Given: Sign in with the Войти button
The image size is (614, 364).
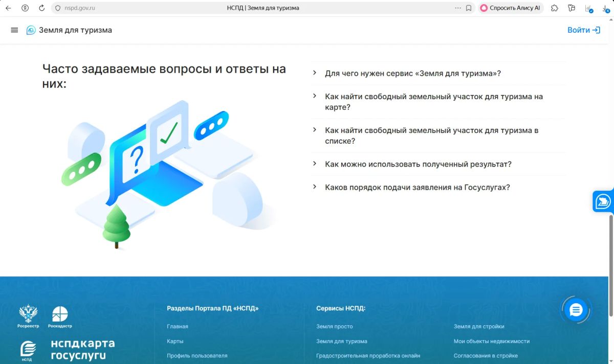Looking at the screenshot, I should (x=584, y=30).
